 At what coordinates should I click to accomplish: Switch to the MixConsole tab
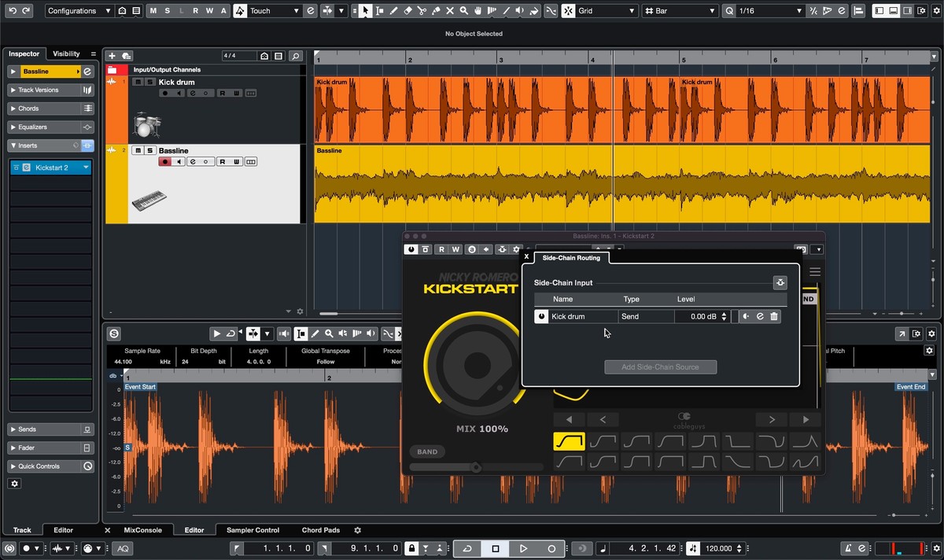[142, 530]
